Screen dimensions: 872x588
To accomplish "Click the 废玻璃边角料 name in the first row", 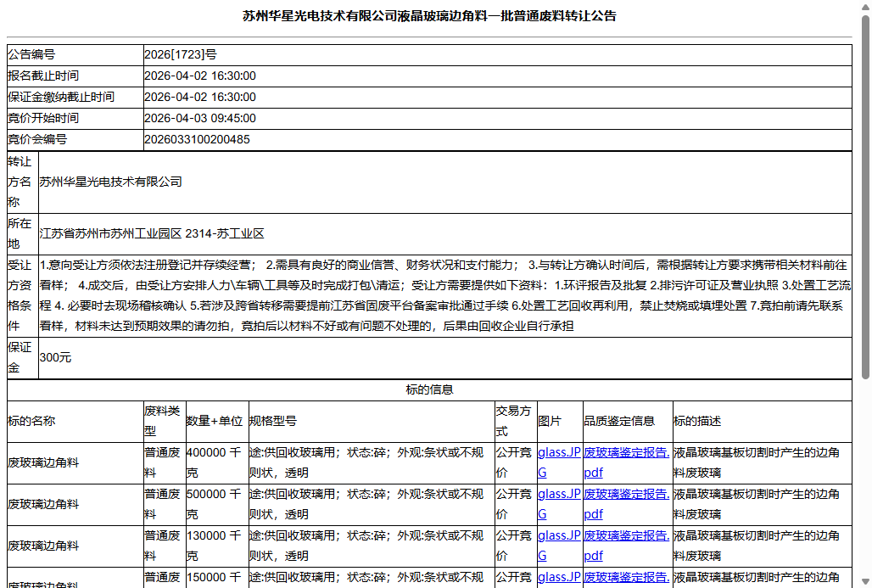I will 42,462.
